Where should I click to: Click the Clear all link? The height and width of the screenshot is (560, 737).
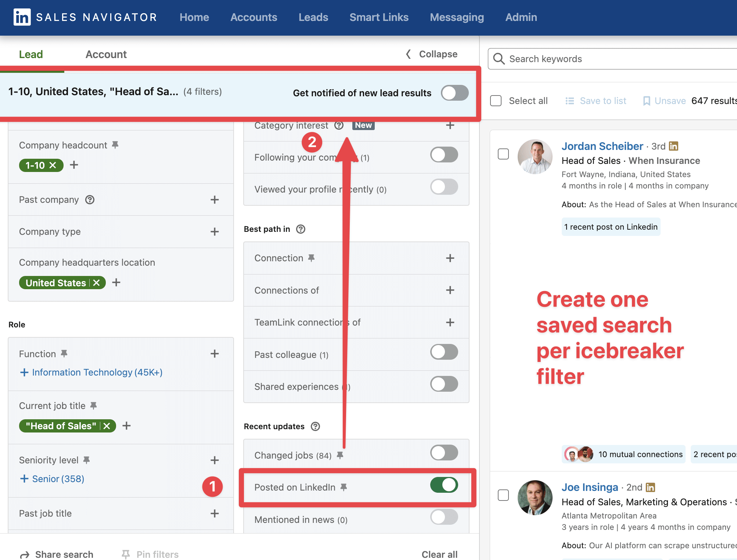439,554
